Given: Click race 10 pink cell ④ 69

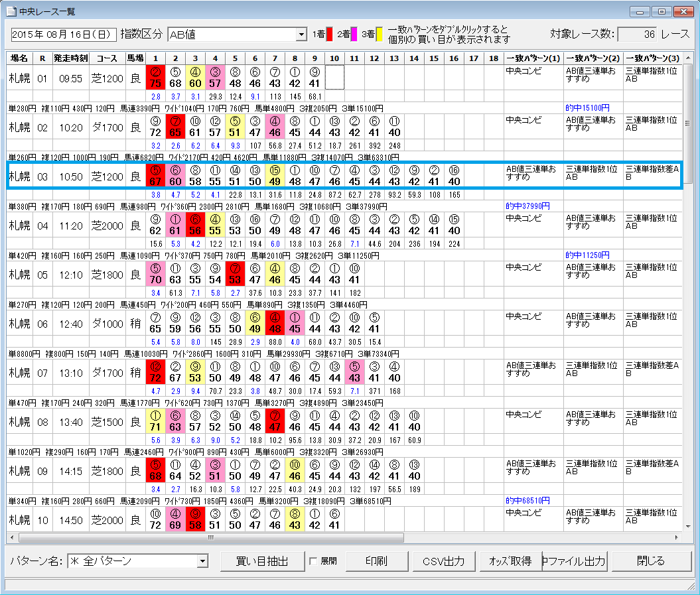Looking at the screenshot, I should click(x=175, y=519).
